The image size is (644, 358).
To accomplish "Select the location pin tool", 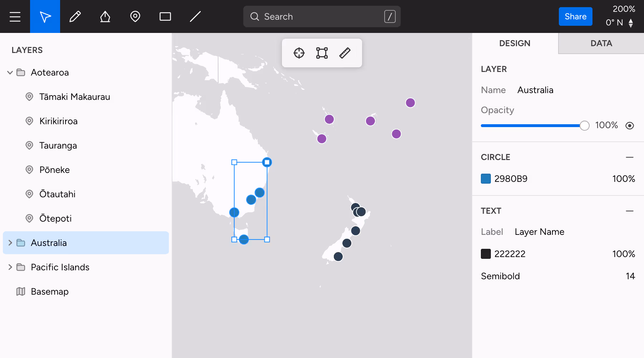I will [135, 16].
